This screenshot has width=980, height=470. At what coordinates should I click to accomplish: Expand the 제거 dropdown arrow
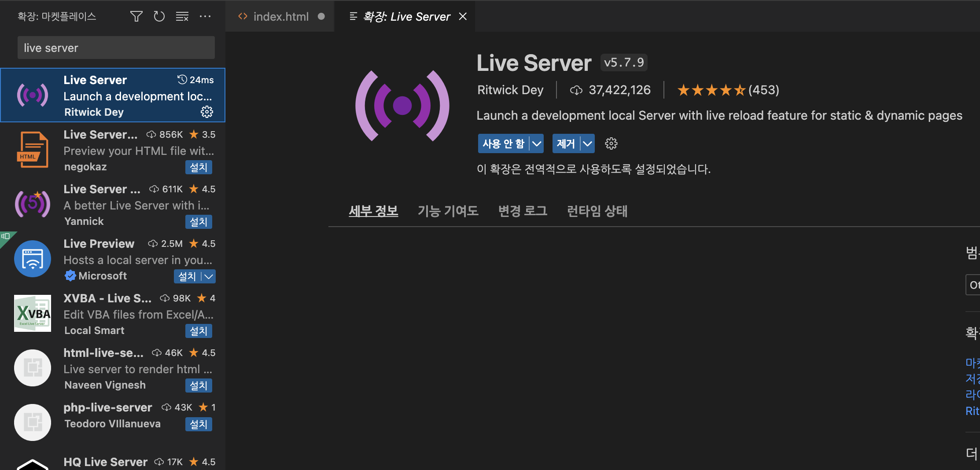[588, 143]
